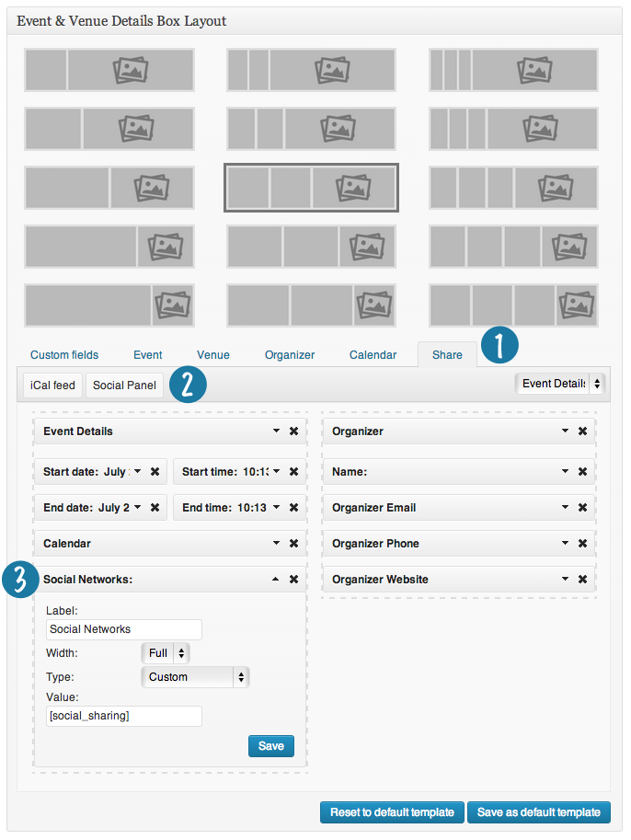The image size is (631, 840).
Task: Open the Type dropdown set to Custom
Action: [x=195, y=677]
